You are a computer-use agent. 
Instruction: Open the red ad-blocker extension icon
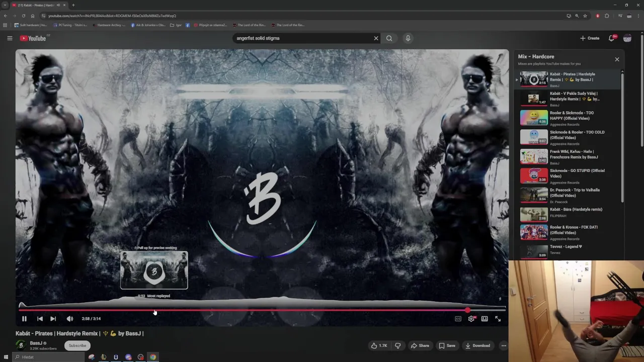[598, 16]
